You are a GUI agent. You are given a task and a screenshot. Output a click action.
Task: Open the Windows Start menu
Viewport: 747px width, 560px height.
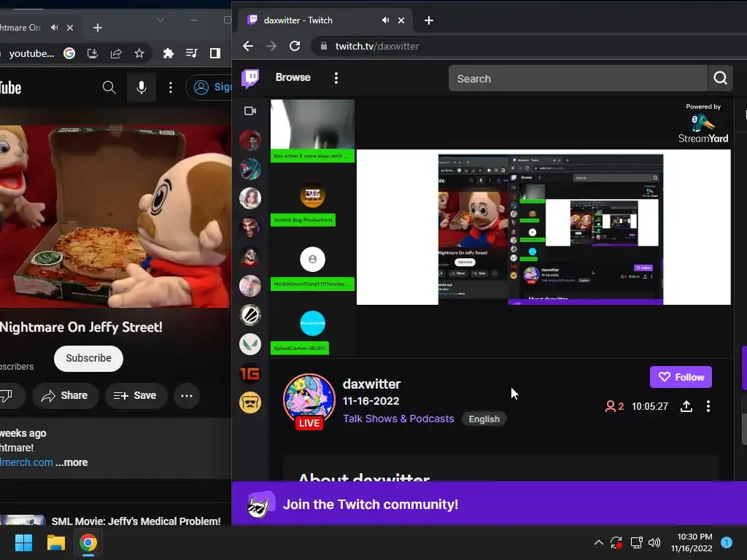click(23, 542)
